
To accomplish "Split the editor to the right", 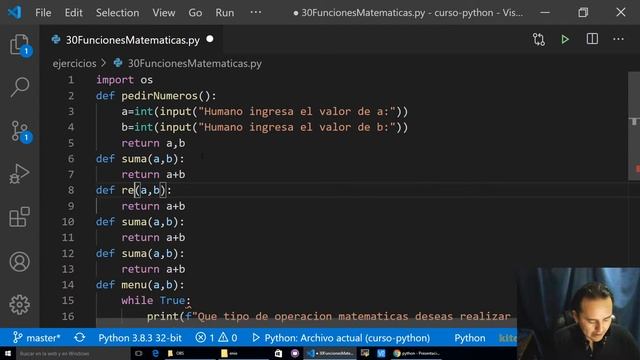I will pyautogui.click(x=592, y=40).
